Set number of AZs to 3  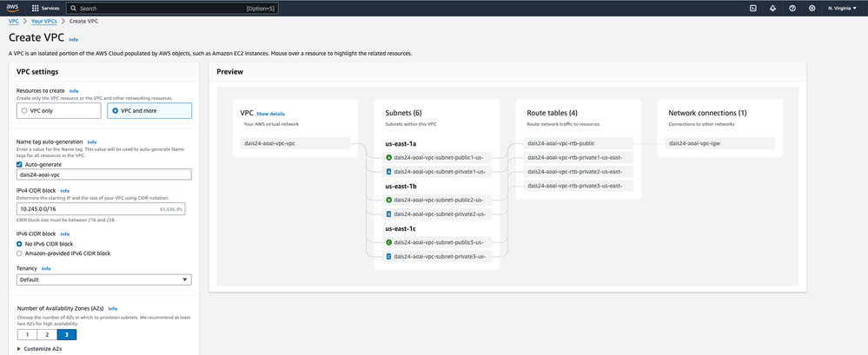pos(67,334)
